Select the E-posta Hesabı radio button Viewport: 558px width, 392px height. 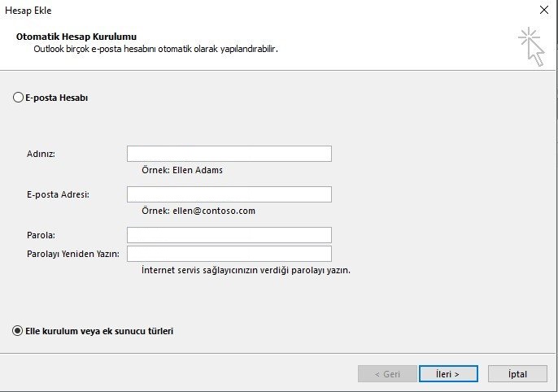pyautogui.click(x=18, y=98)
